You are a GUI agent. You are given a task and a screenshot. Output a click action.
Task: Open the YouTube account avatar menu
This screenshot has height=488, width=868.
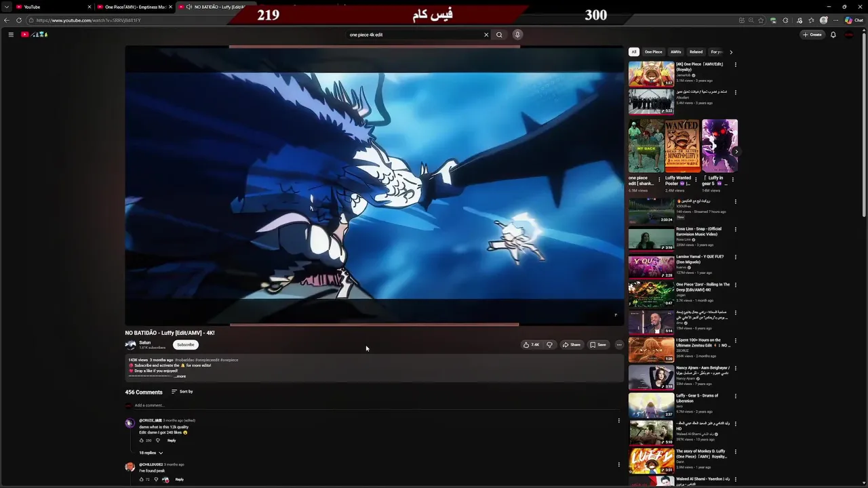(x=850, y=35)
